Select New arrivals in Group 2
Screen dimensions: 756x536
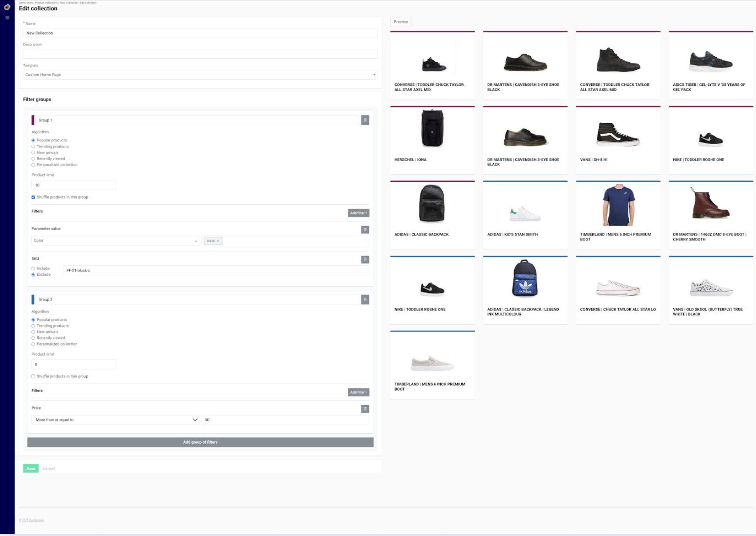33,332
